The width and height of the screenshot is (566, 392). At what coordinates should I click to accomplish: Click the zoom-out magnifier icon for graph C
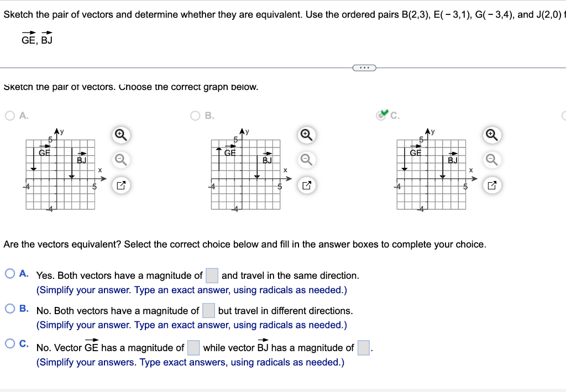click(x=491, y=160)
